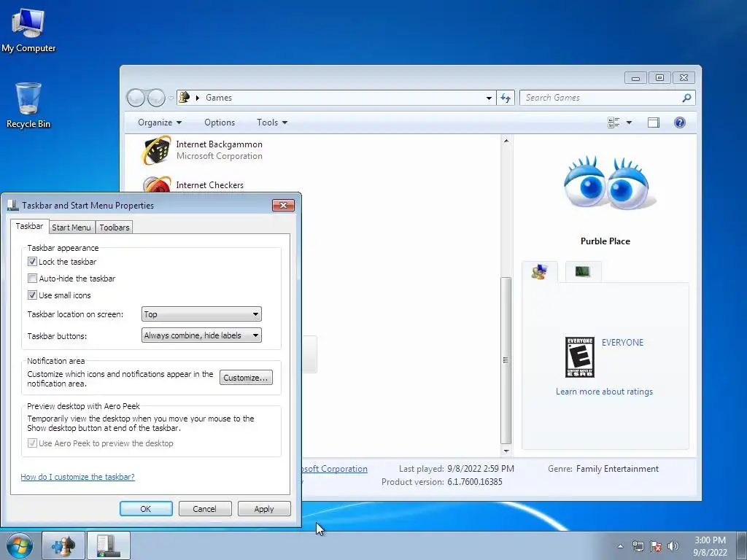Open Learn more about ratings link

[604, 392]
